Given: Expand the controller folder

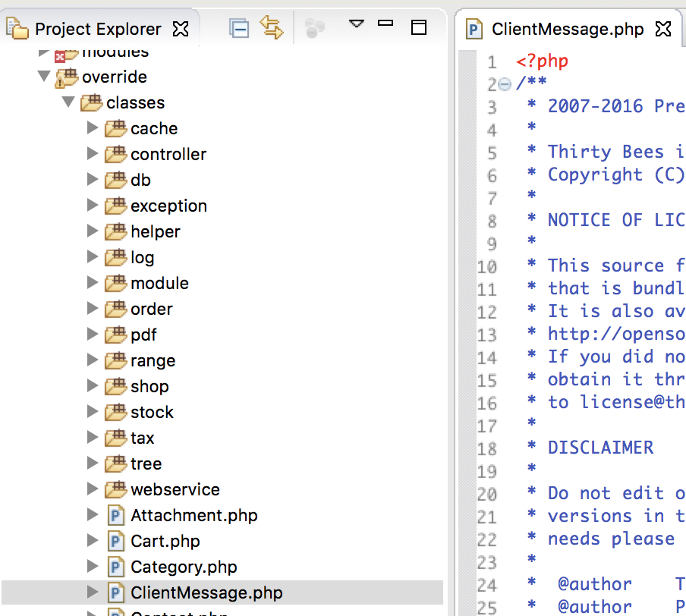Looking at the screenshot, I should [x=93, y=155].
